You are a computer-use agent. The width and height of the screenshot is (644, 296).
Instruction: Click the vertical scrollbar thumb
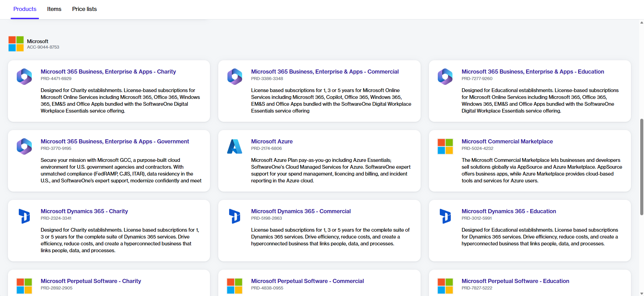[642, 167]
